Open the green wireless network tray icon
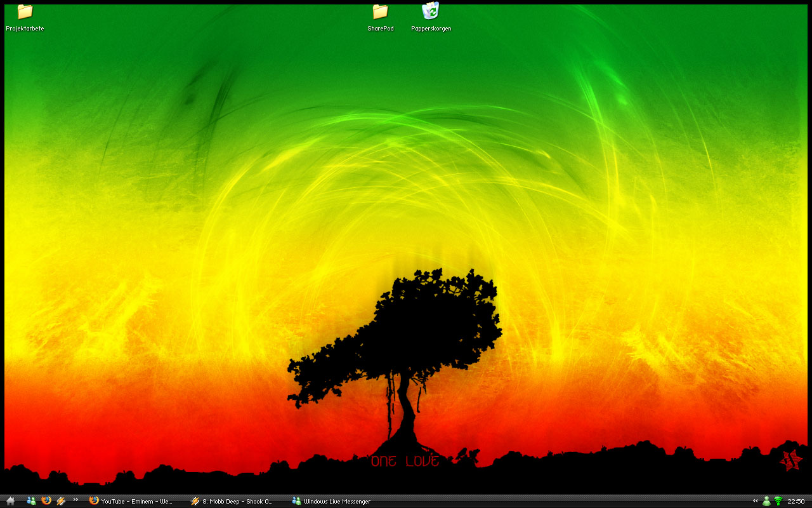The height and width of the screenshot is (508, 812). tap(778, 501)
